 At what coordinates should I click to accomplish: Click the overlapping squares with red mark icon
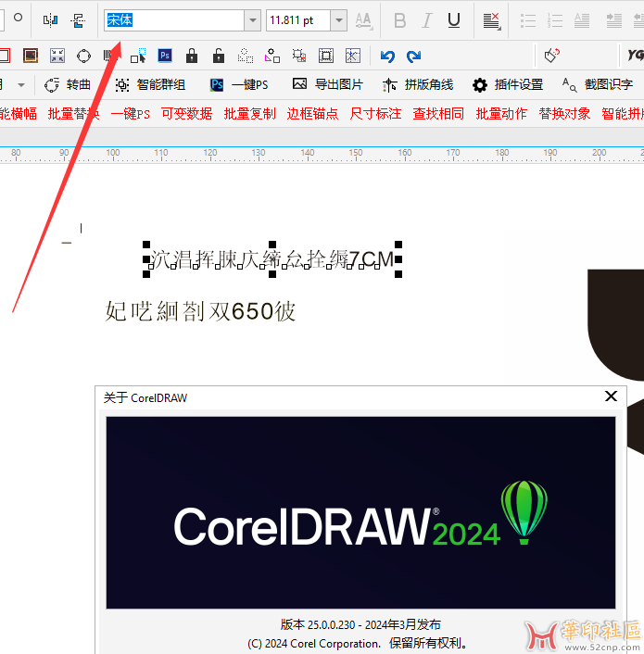coord(299,56)
